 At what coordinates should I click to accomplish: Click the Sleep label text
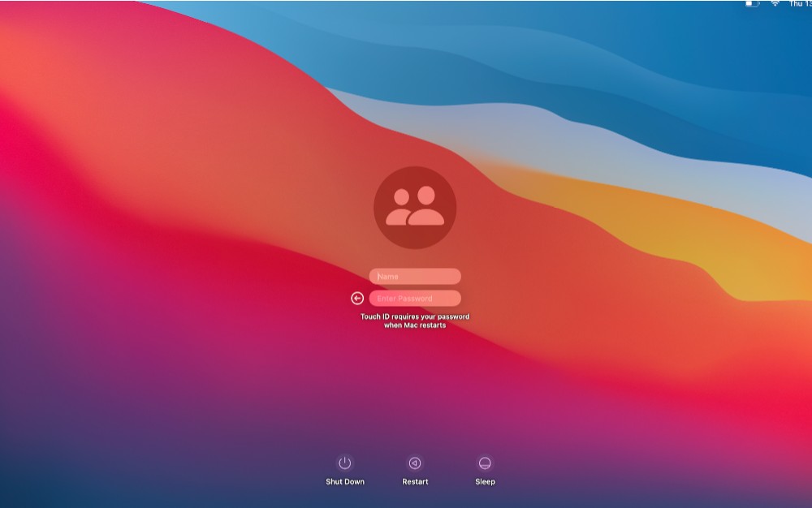pyautogui.click(x=485, y=480)
